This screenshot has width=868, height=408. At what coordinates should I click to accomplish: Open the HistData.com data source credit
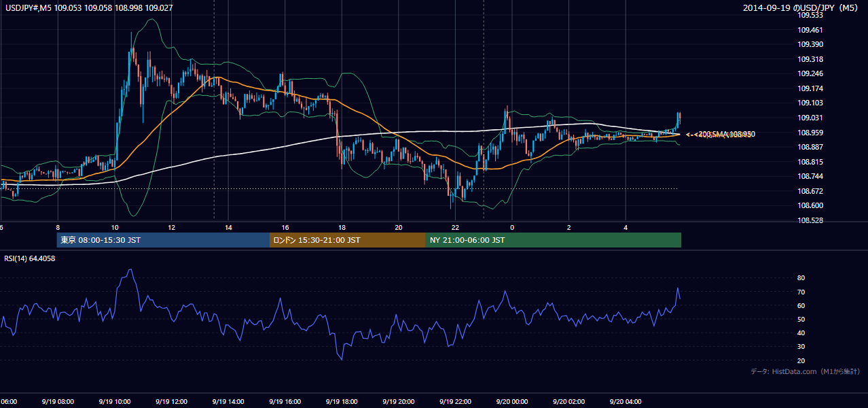coord(806,371)
